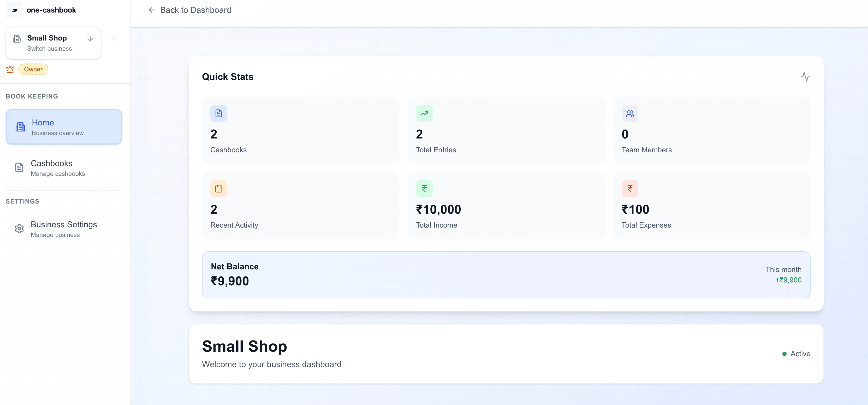Screen dimensions: 868x405
Task: Click the ₹100 Total Expenses value
Action: (x=635, y=210)
